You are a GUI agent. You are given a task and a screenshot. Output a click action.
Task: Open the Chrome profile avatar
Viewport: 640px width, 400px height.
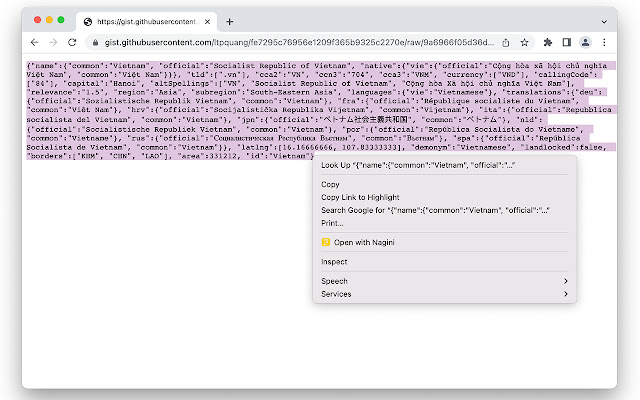tap(585, 43)
